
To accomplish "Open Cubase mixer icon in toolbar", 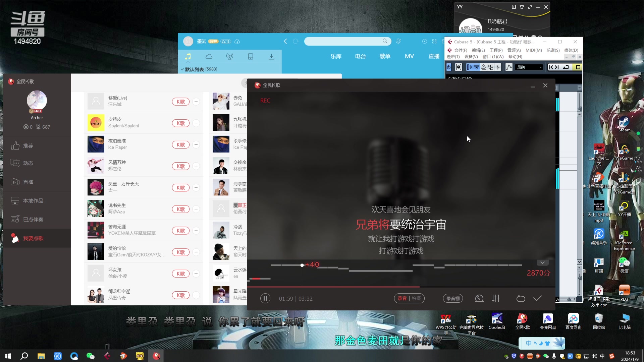I will click(x=498, y=67).
